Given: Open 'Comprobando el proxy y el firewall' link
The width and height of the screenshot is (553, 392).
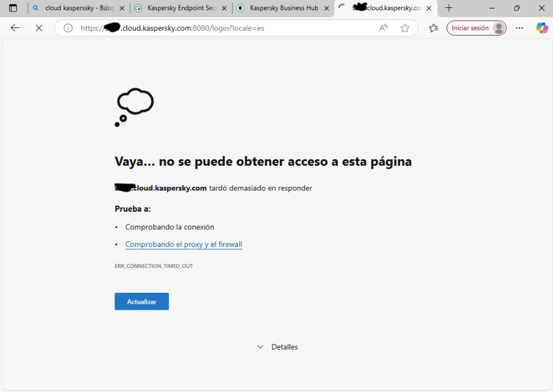Looking at the screenshot, I should pos(184,244).
